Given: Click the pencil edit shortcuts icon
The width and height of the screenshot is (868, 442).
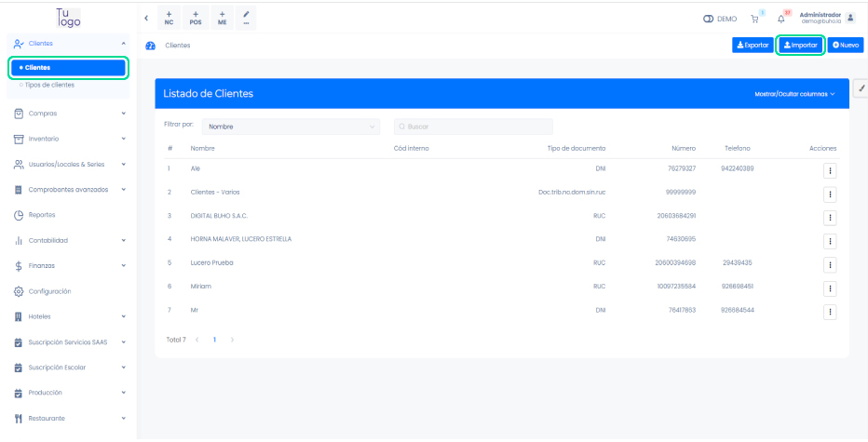Looking at the screenshot, I should (x=246, y=18).
